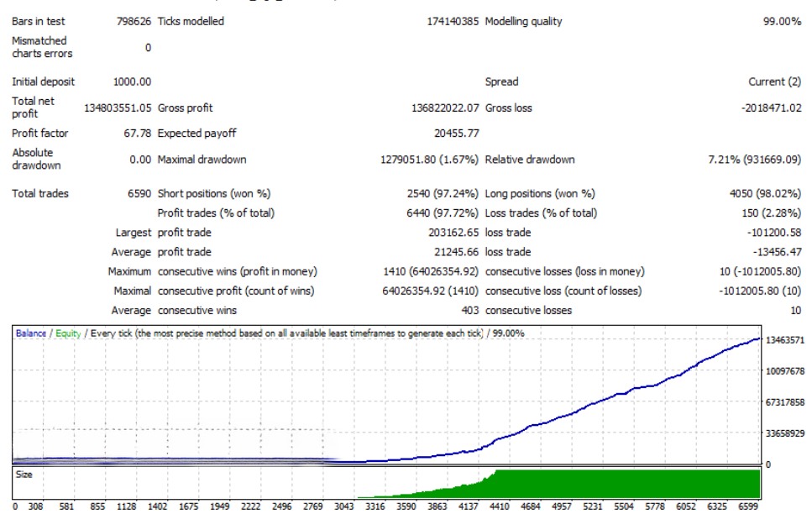
Task: Select the Total trades value 6590
Action: pos(139,194)
